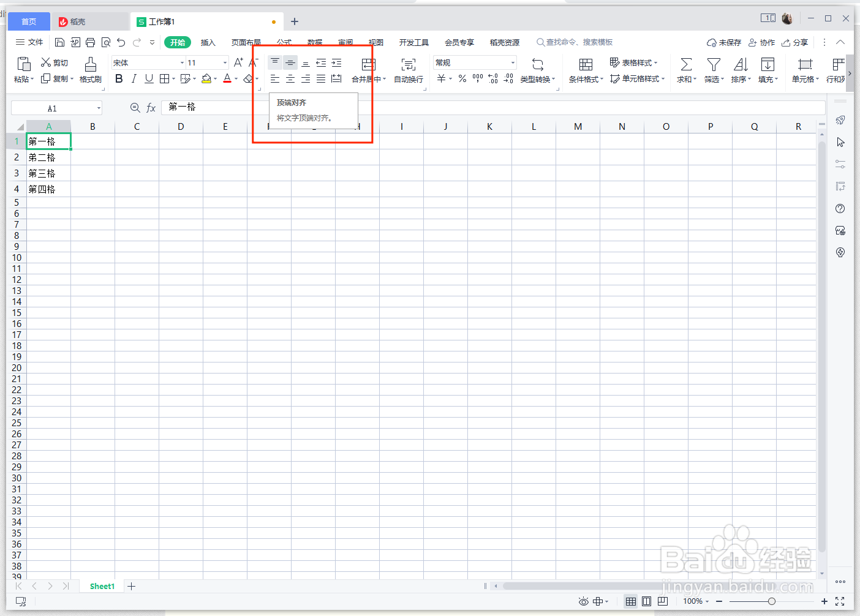Apply percent style with % icon
Screen dimensions: 860x616
[462, 78]
